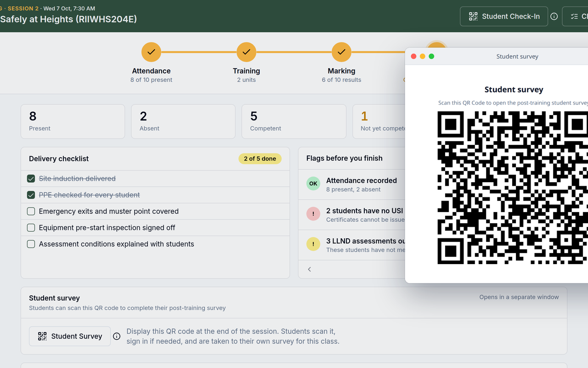Open the Attendance step label

click(151, 71)
